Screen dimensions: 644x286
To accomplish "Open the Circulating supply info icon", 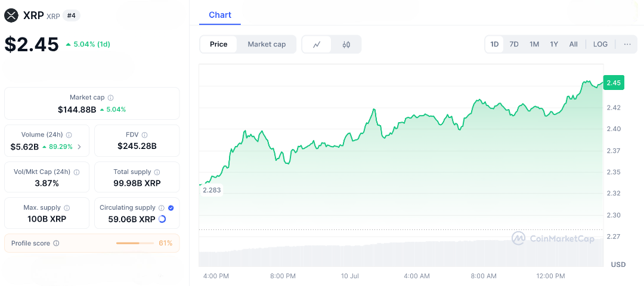I will coord(162,207).
